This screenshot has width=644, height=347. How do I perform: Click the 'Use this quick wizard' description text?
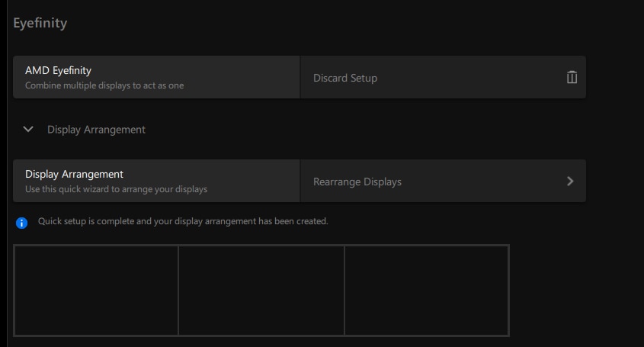click(x=116, y=189)
